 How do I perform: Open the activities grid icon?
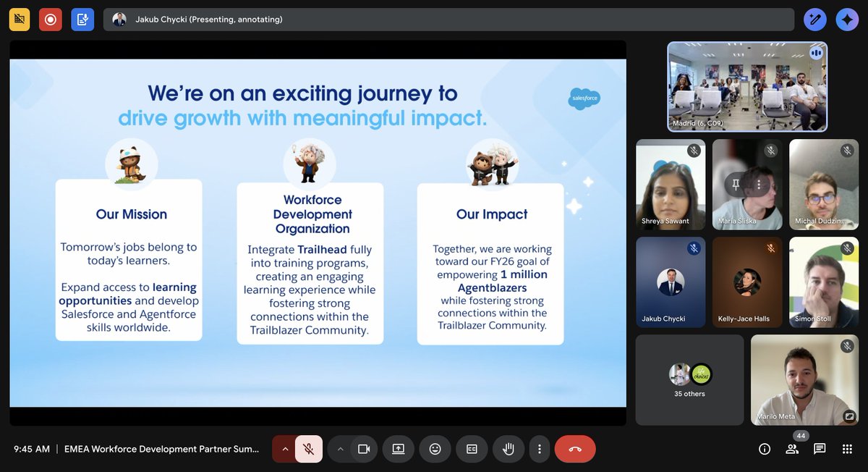pyautogui.click(x=847, y=449)
